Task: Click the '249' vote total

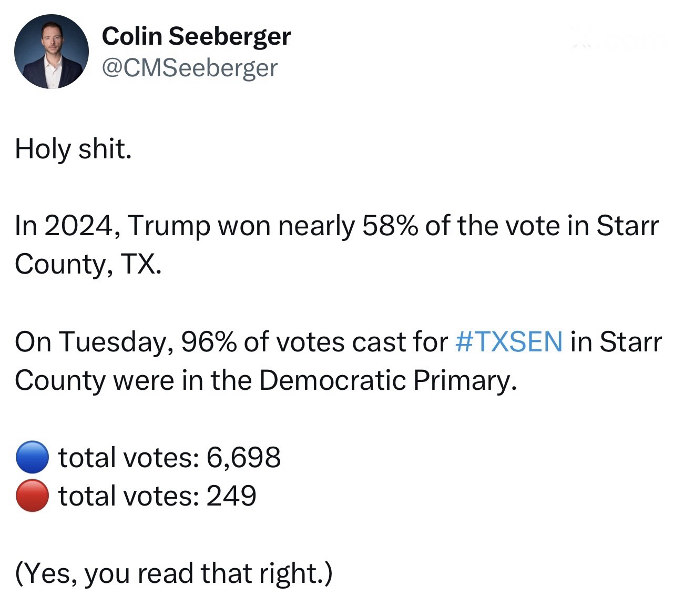Action: click(x=231, y=496)
